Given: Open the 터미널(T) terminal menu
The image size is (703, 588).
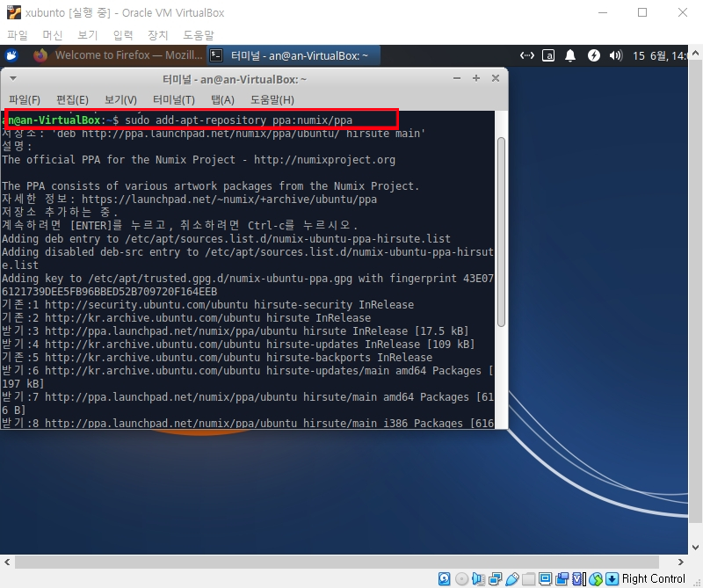Looking at the screenshot, I should click(x=174, y=99).
